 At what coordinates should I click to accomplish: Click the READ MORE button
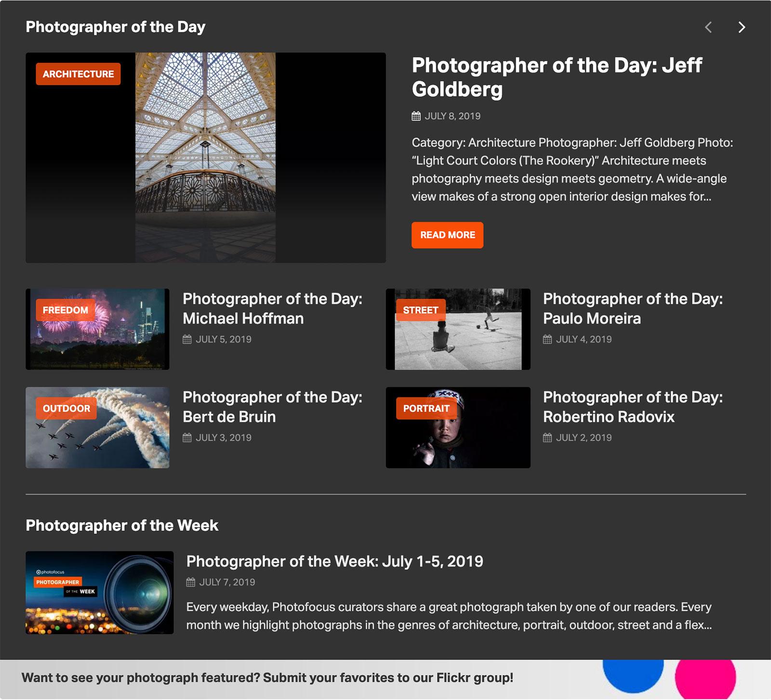pyautogui.click(x=447, y=235)
